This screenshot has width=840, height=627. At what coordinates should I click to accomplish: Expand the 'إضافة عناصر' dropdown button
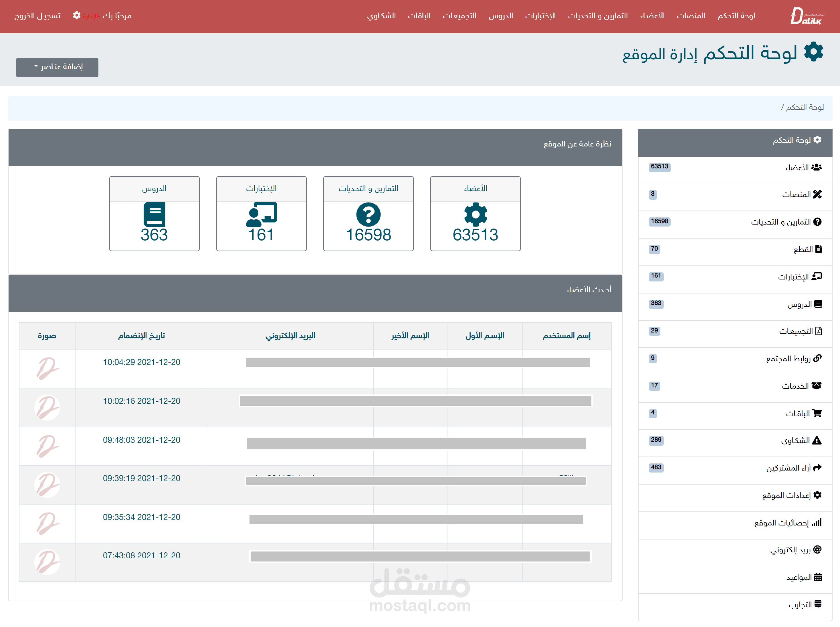57,67
